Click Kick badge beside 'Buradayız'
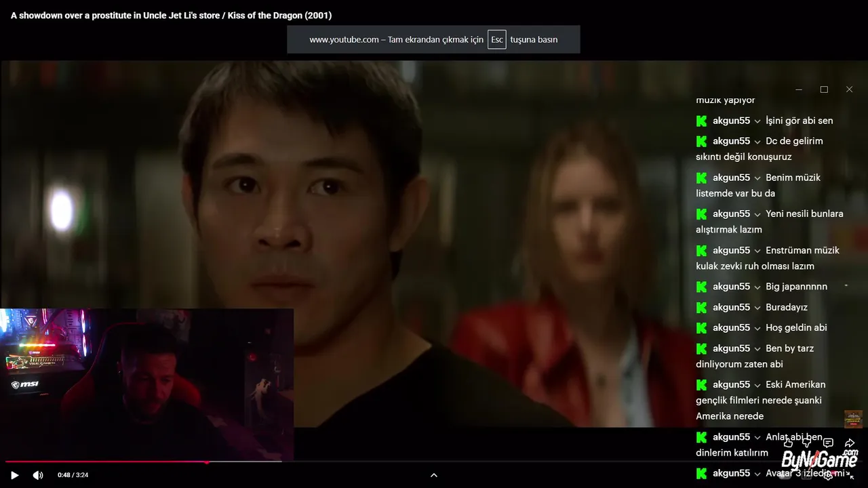868x488 pixels. pos(702,307)
